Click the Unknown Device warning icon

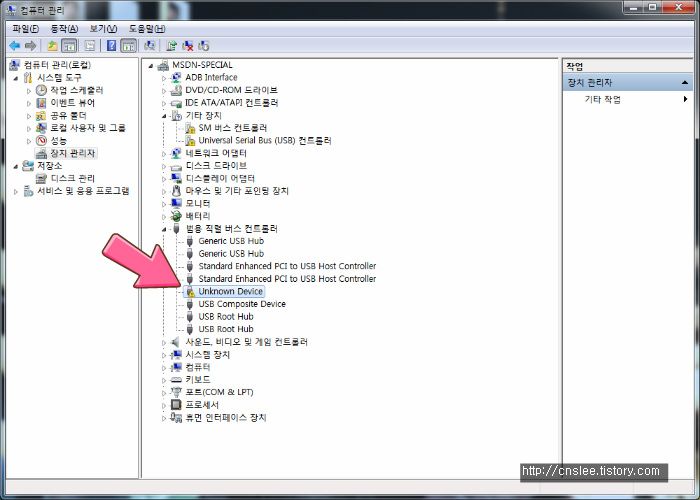[190, 292]
